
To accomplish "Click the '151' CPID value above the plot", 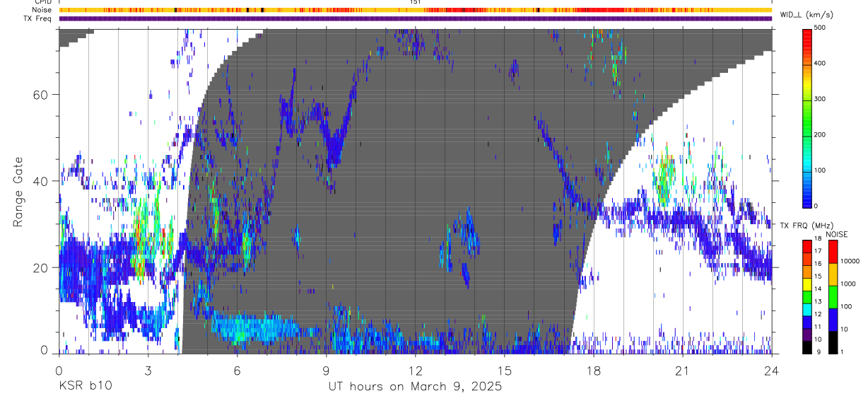I will click(415, 2).
